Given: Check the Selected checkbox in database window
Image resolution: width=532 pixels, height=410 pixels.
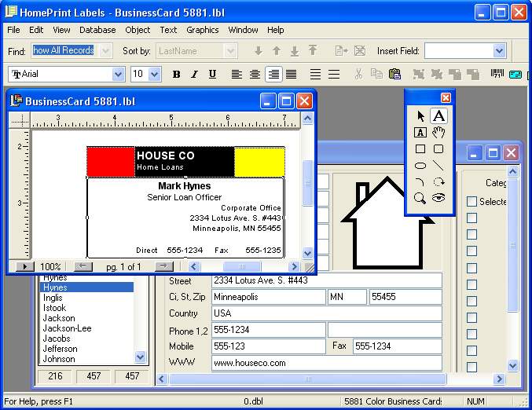Looking at the screenshot, I should [x=472, y=201].
